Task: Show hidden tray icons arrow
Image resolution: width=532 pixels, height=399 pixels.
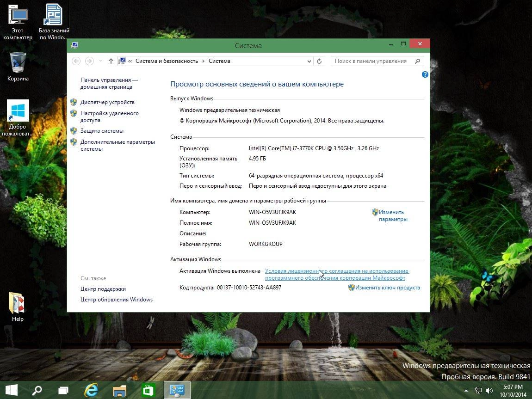Action: pyautogui.click(x=466, y=391)
